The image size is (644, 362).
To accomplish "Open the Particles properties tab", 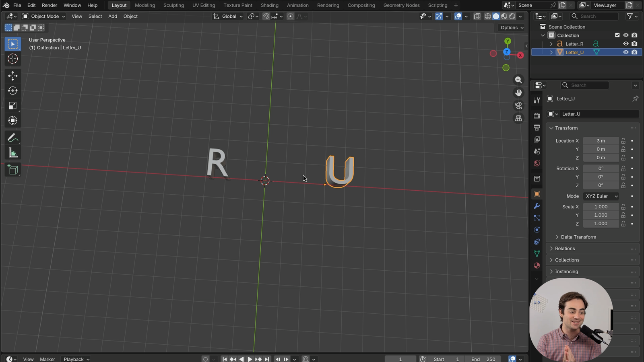I will [x=537, y=218].
